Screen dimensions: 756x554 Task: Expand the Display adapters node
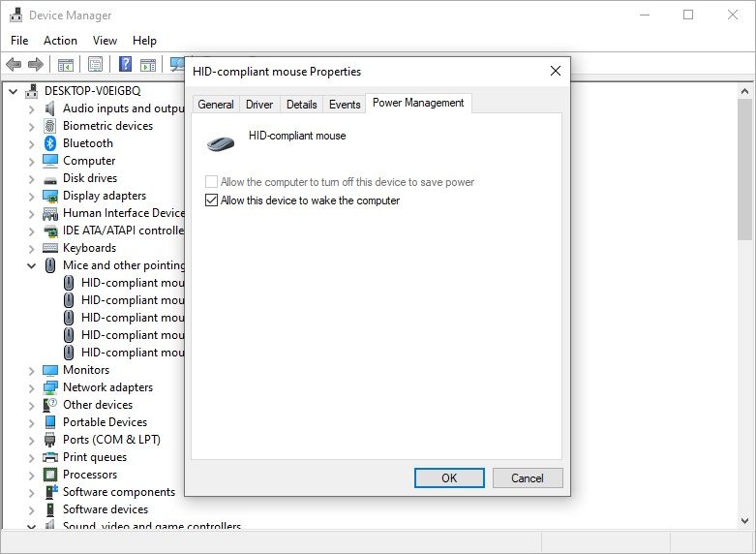(31, 196)
